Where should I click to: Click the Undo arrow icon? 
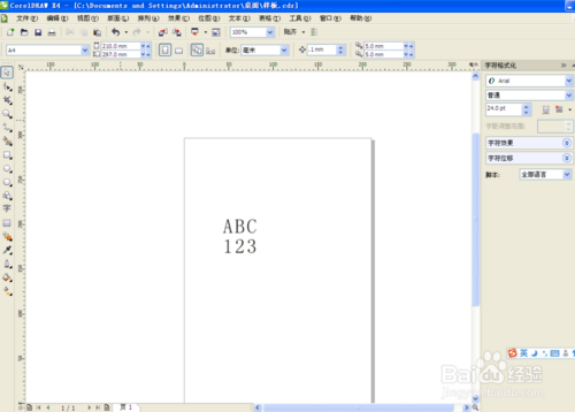coord(116,32)
